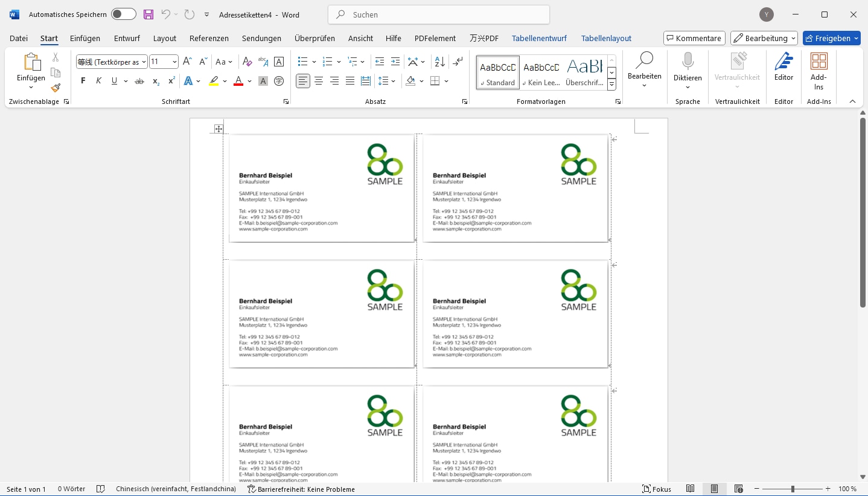Screen dimensions: 868x496
Task: Open the Editor pen icon
Action: pos(783,62)
